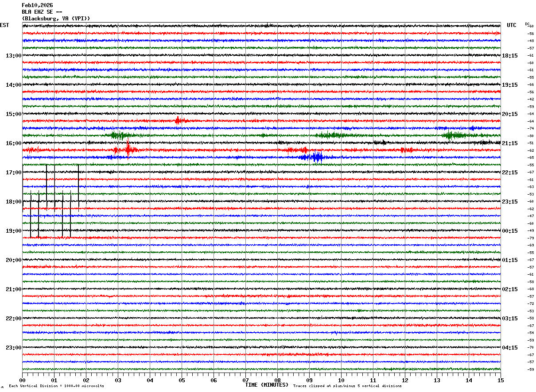Screen dimensions: 536x392
Task: Click the "EST" timezone label
Action: tap(4, 25)
